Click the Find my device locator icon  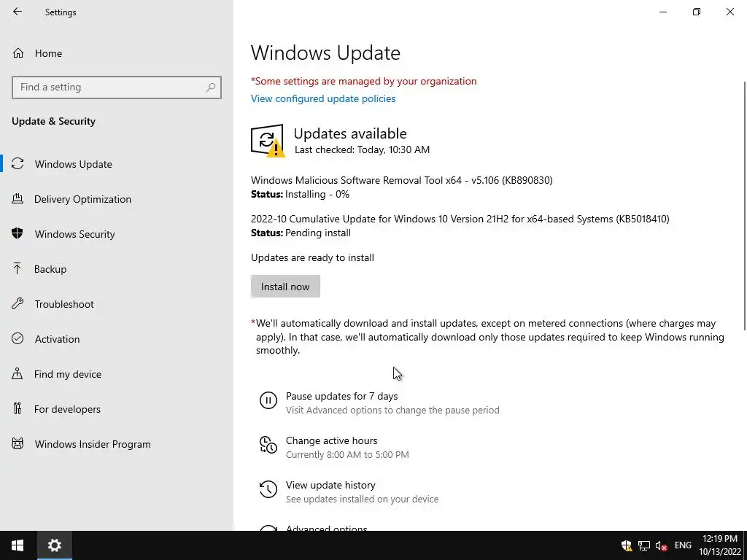click(18, 373)
